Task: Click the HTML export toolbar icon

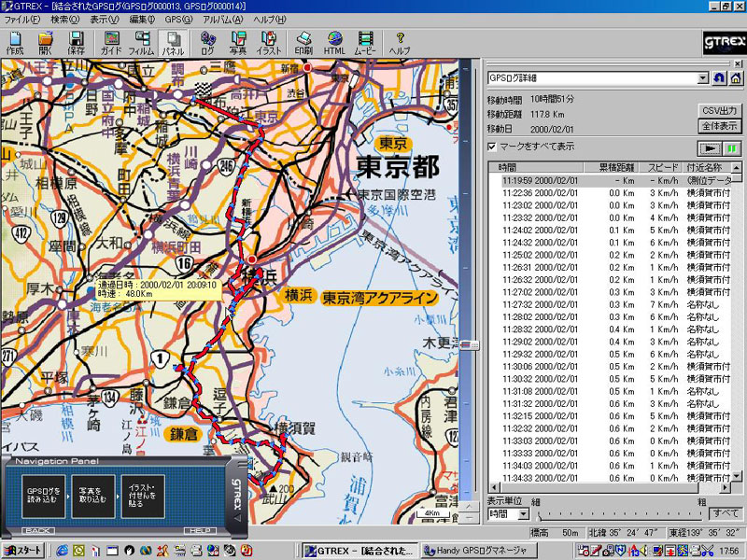Action: click(333, 43)
